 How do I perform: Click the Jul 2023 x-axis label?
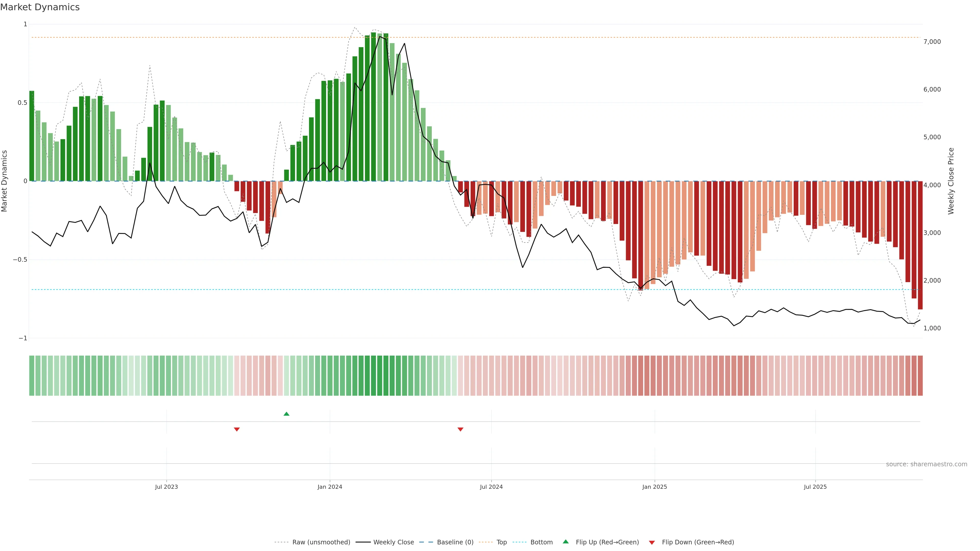tap(166, 487)
